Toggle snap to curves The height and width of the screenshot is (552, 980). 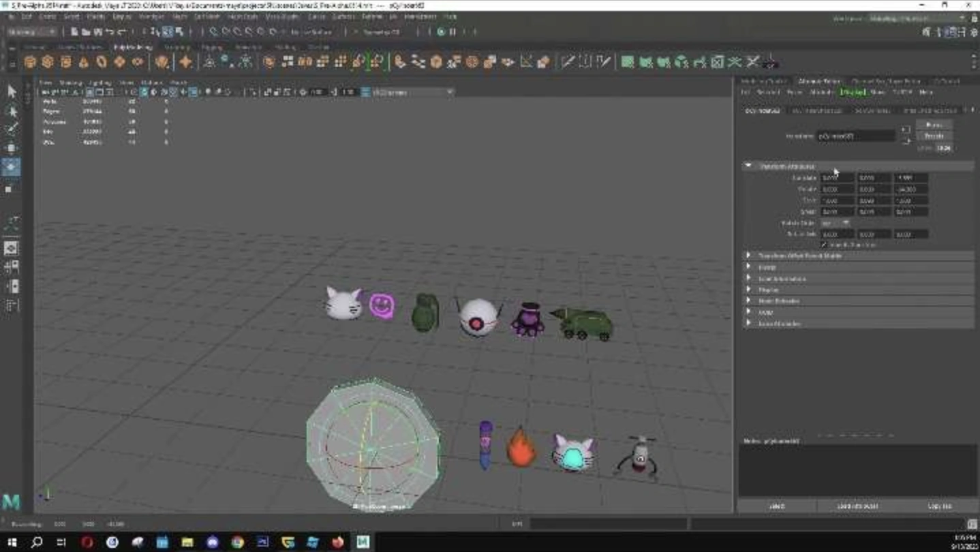click(x=226, y=31)
